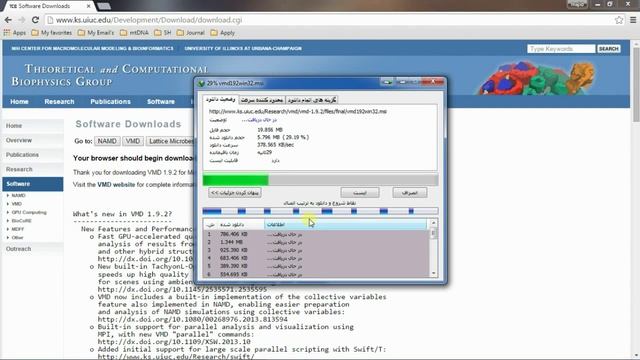Expand NAMD under Software sidebar
Viewport: 640px width, 360px height.
coord(16,196)
